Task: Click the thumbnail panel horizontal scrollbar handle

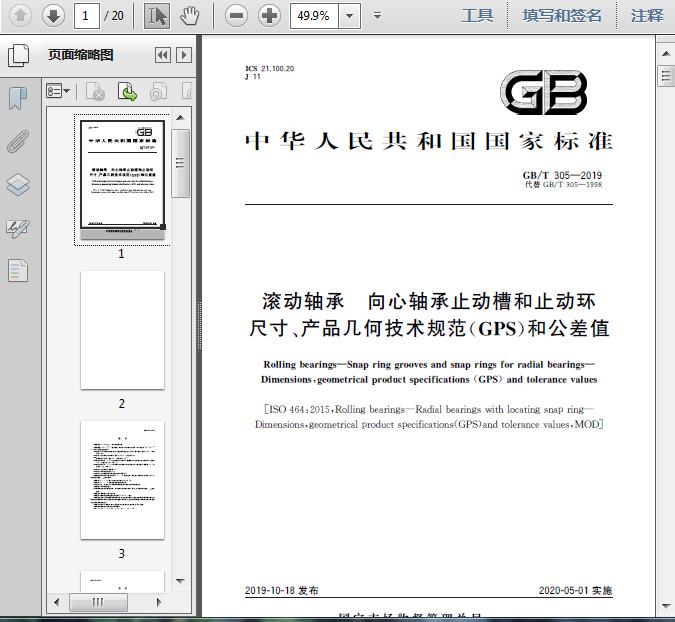Action: click(x=98, y=602)
